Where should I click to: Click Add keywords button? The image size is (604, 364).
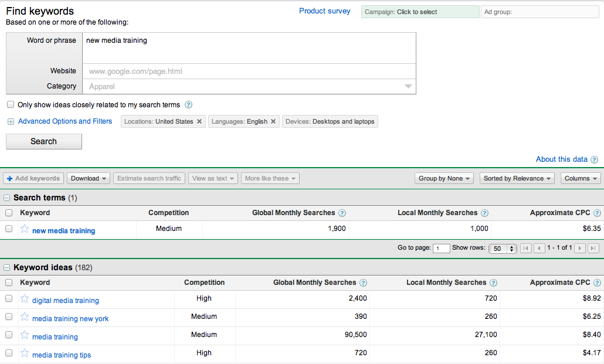33,178
